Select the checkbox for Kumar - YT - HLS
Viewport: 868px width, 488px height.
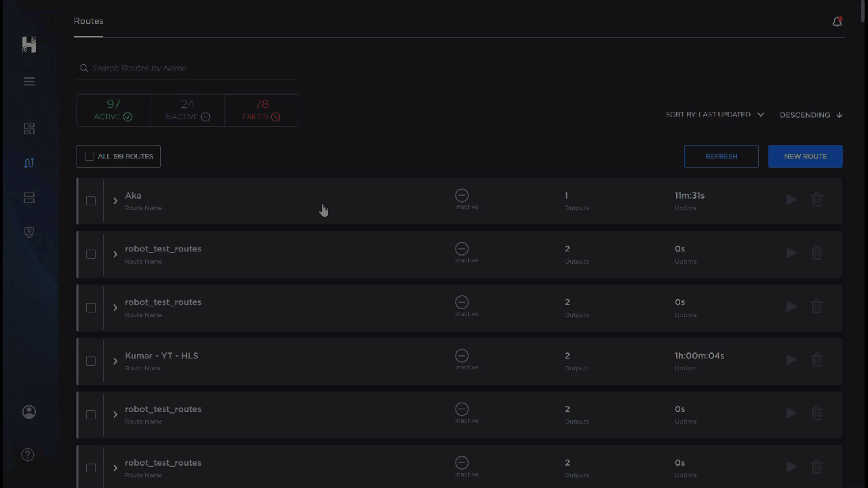point(91,361)
